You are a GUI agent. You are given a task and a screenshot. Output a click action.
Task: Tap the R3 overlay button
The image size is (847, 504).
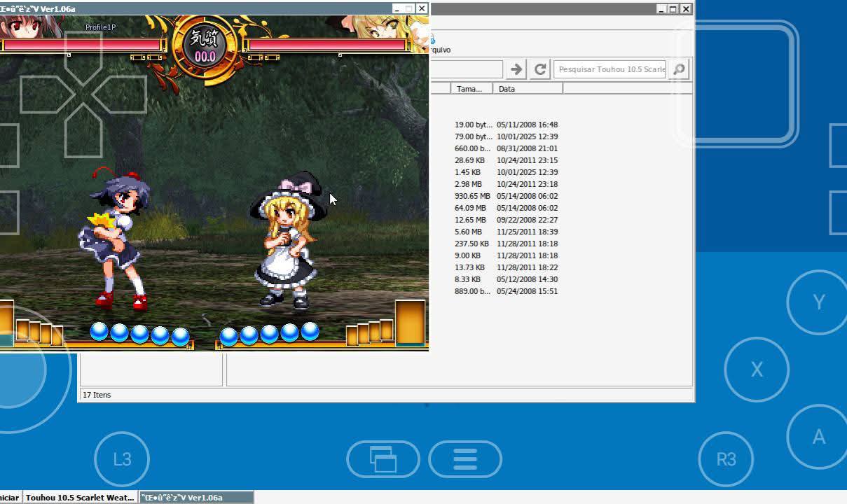tap(727, 459)
